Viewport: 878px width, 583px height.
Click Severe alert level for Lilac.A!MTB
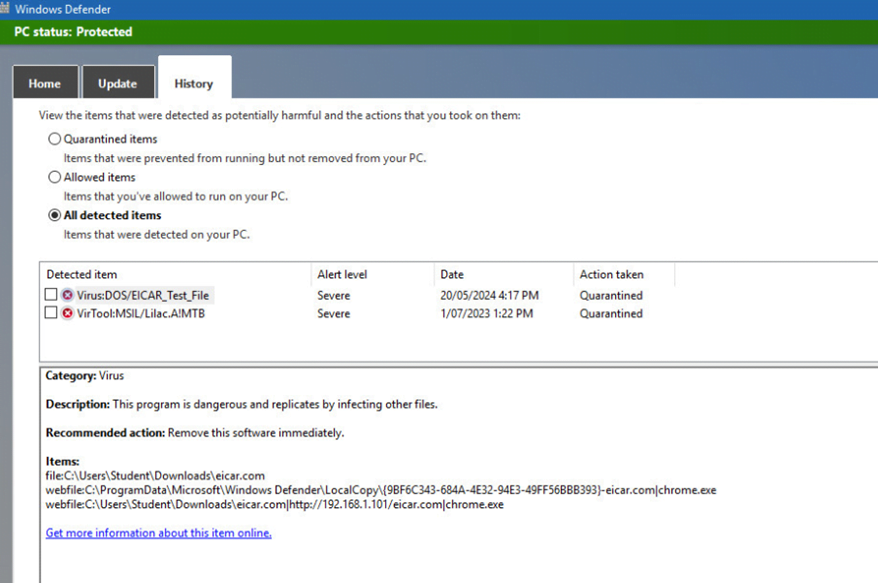[x=334, y=314]
